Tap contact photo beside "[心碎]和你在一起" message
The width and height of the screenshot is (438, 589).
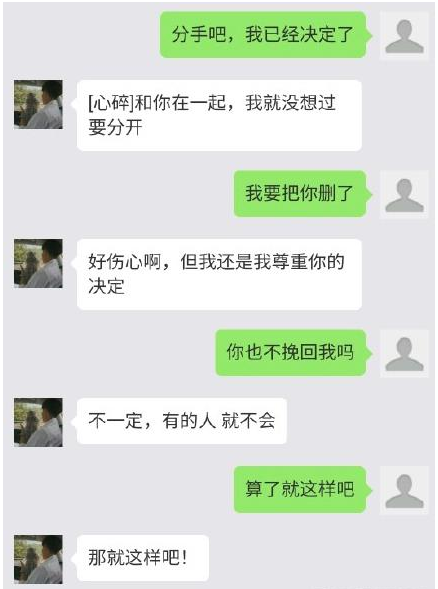point(38,104)
